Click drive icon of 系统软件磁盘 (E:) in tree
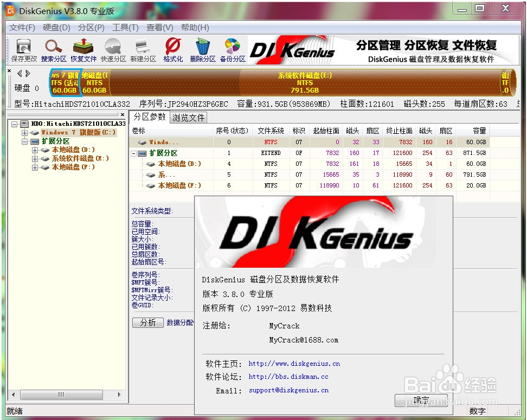The width and height of the screenshot is (527, 420). (45, 159)
